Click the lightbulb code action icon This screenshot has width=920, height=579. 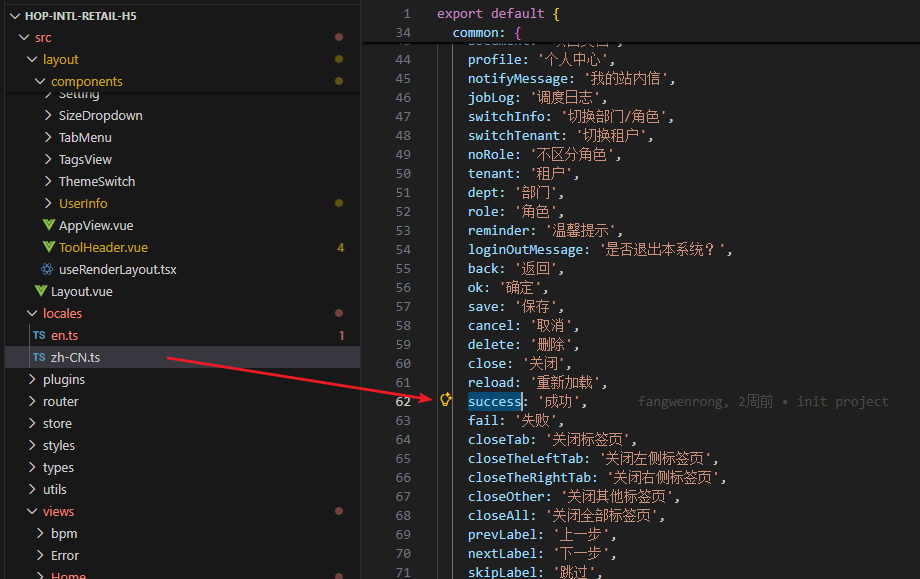[x=446, y=400]
